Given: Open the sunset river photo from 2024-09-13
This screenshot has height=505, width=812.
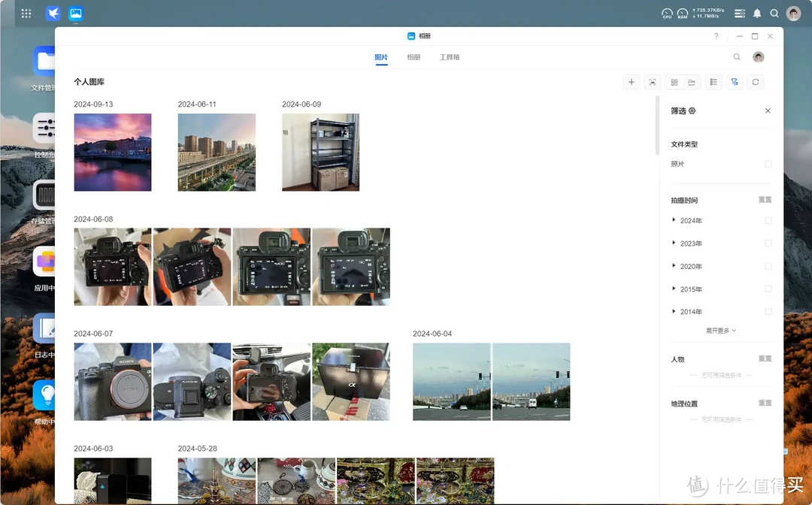Looking at the screenshot, I should 113,153.
